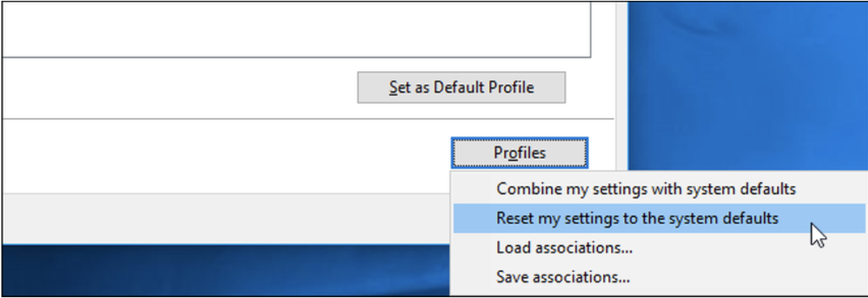Click inside the empty list box at top

pyautogui.click(x=289, y=29)
